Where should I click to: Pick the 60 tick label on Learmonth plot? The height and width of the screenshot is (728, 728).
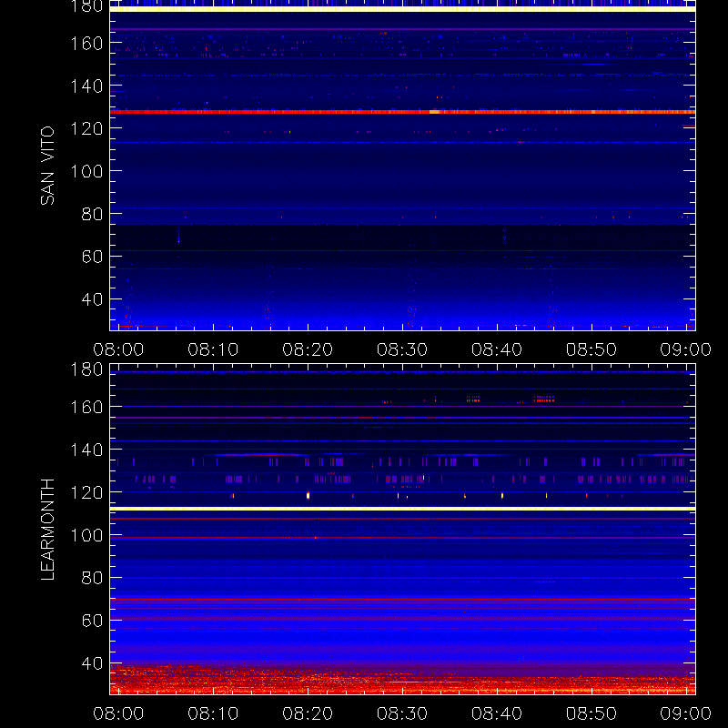tap(92, 621)
